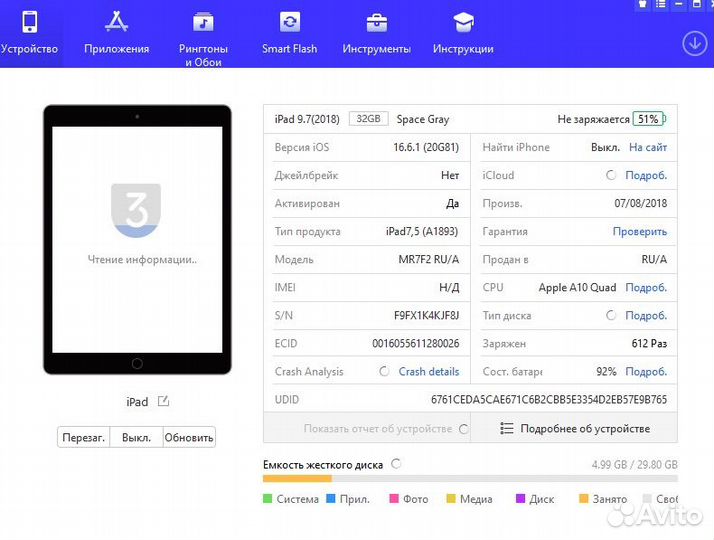Click the green Система legend swatch
The image size is (714, 540).
(267, 499)
